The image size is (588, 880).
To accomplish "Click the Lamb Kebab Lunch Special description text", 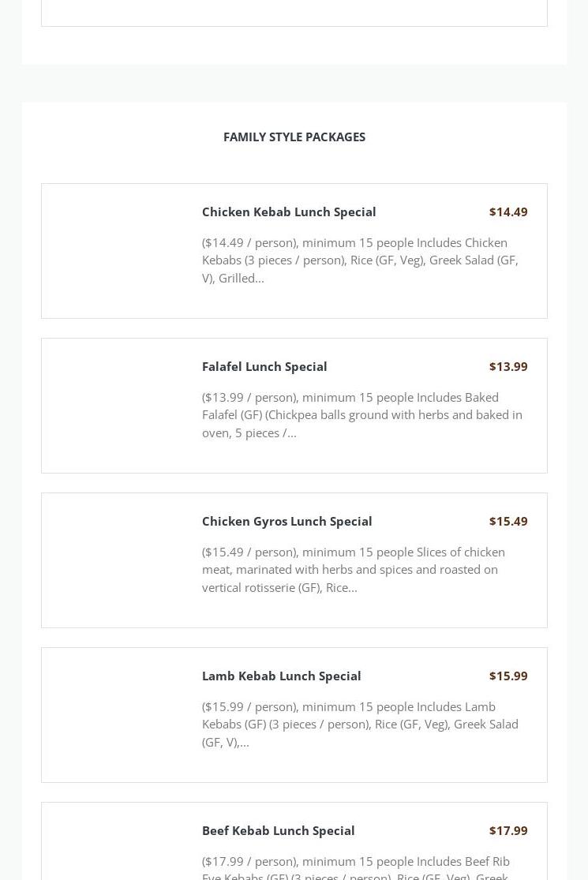I will click(x=360, y=725).
